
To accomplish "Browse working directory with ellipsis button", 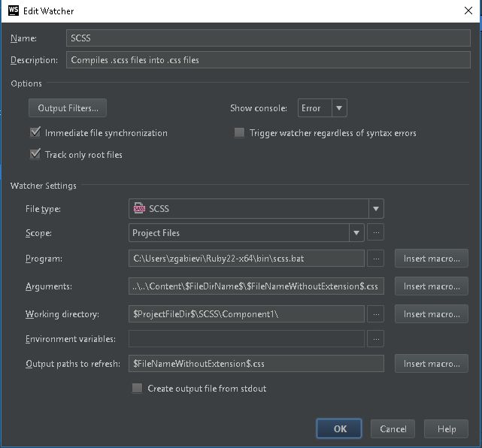I will (376, 314).
